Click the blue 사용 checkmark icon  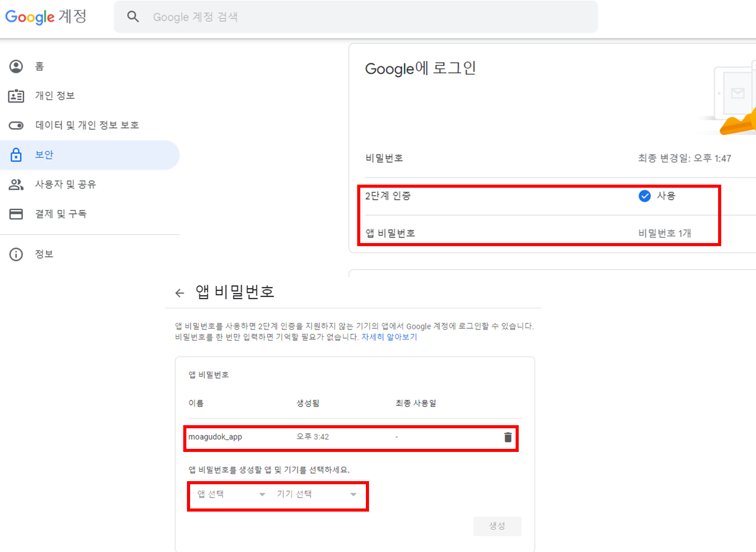pos(644,196)
